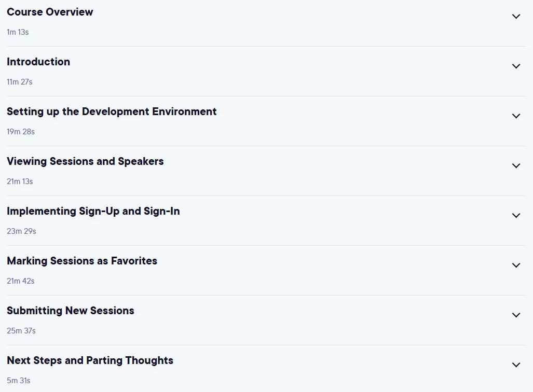
Task: Expand Viewing Sessions and Speakers chevron
Action: point(516,166)
